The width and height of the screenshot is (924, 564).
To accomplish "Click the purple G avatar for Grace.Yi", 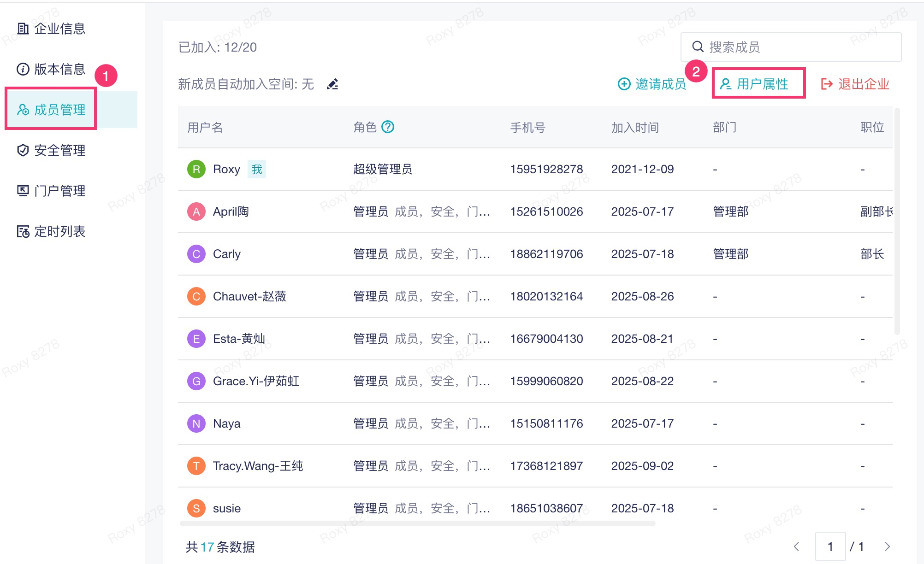I will point(196,381).
